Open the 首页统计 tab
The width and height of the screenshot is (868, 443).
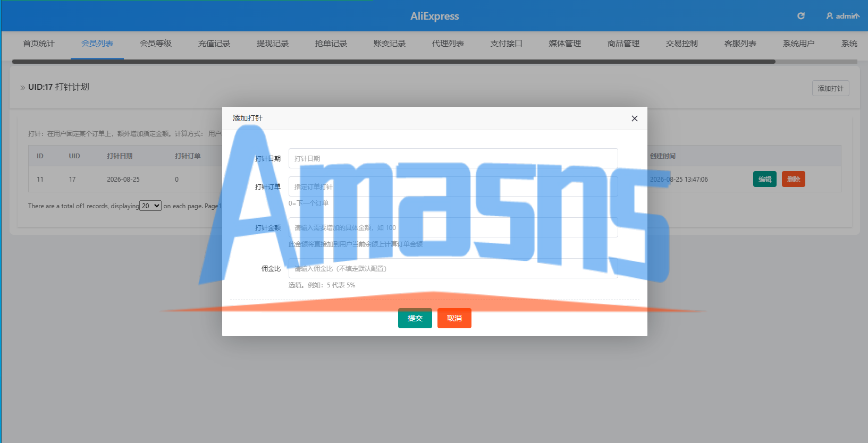(39, 44)
